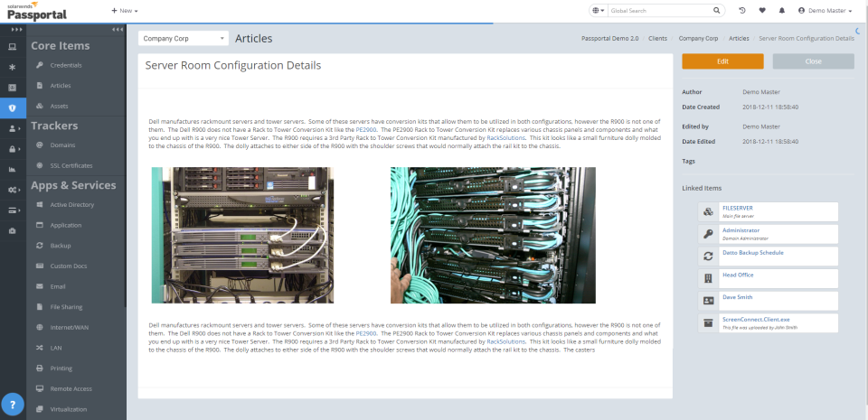Open the globe search scope dropdown

tap(599, 11)
